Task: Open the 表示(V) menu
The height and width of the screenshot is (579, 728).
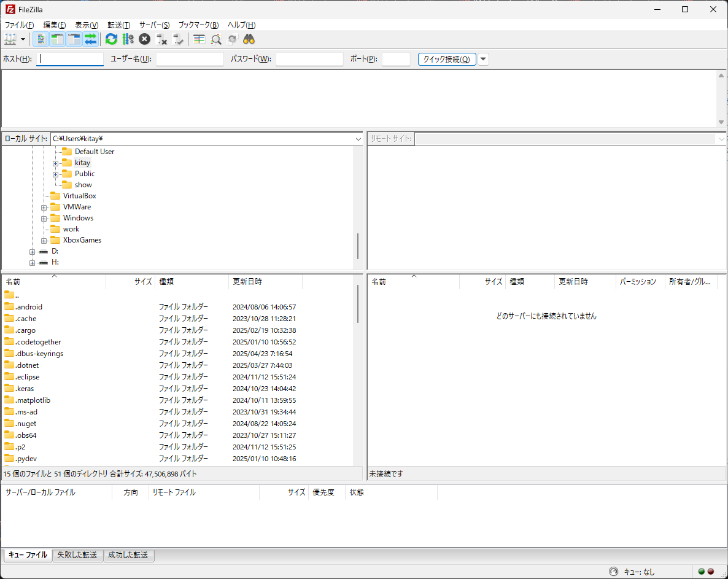Action: [x=87, y=25]
